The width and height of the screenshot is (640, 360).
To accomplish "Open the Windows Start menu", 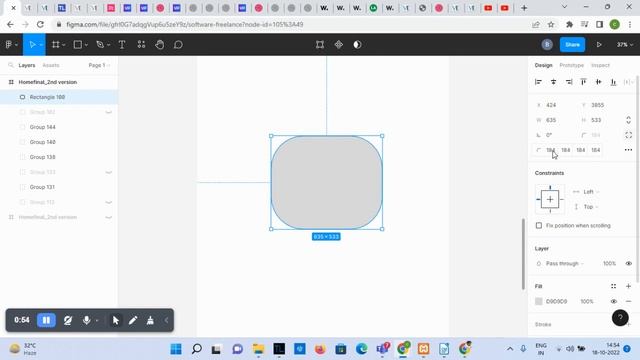I will click(x=176, y=349).
